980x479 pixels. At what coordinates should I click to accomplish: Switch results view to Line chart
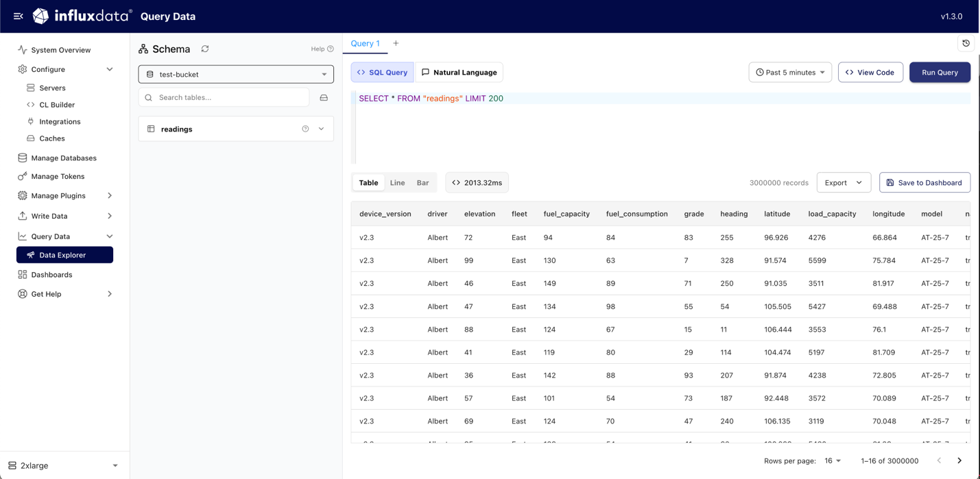point(397,183)
